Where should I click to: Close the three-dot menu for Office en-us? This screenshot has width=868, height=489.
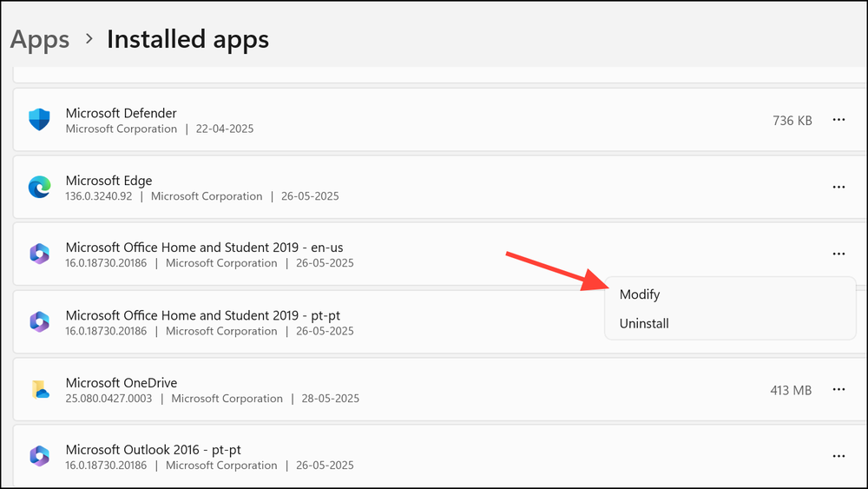(x=838, y=254)
